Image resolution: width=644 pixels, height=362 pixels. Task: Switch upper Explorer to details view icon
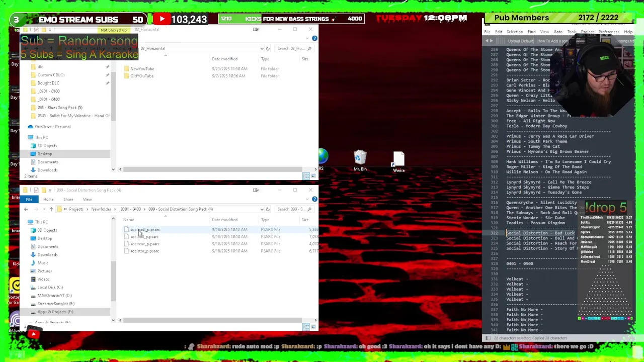coord(306,176)
